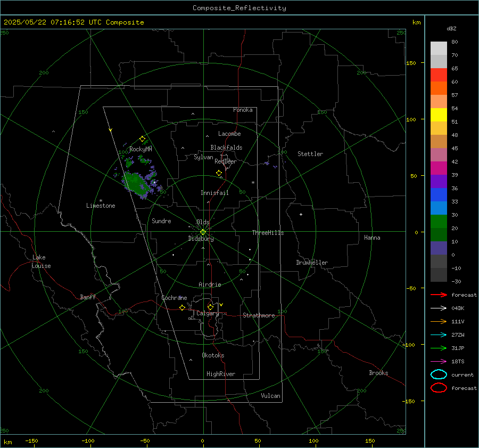Click the red forecast arrow in legend
The height and width of the screenshot is (448, 479).
click(x=439, y=295)
